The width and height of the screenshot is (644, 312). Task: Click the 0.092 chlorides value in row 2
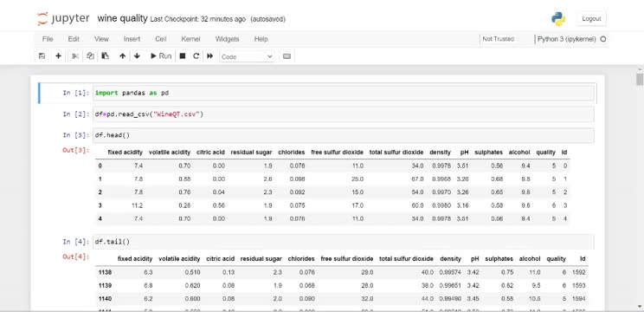[298, 192]
